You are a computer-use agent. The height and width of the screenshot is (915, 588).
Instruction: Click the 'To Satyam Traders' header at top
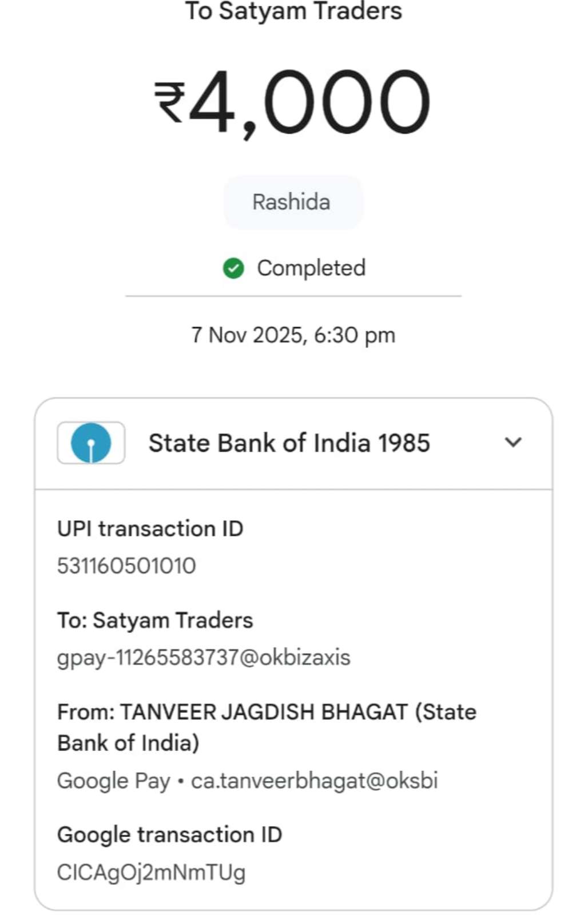point(293,11)
